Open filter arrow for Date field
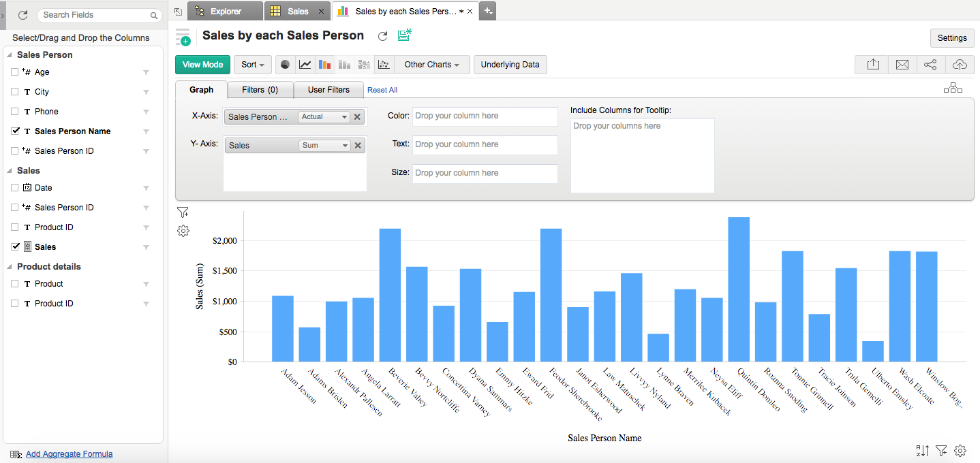Viewport: 980px width, 463px height. click(x=146, y=188)
